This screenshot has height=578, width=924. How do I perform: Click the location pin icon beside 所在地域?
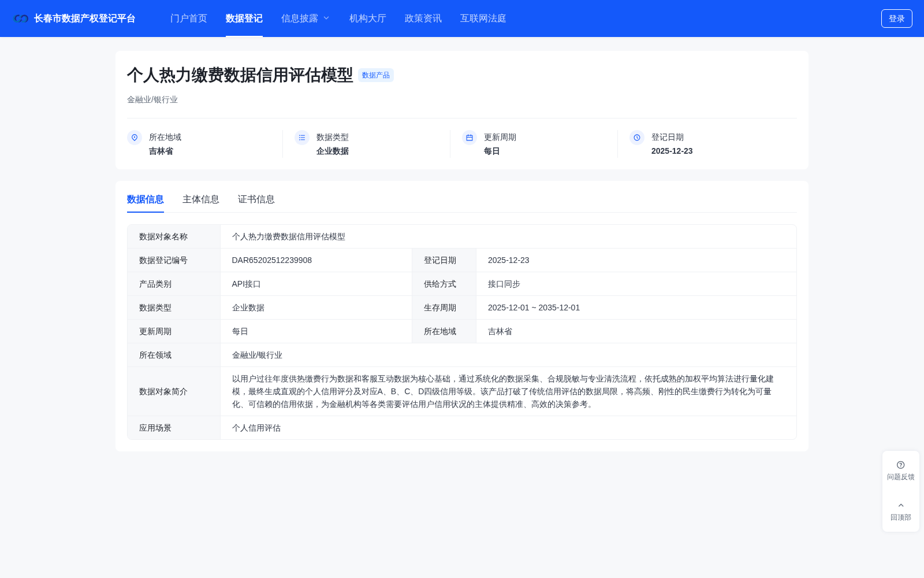135,138
